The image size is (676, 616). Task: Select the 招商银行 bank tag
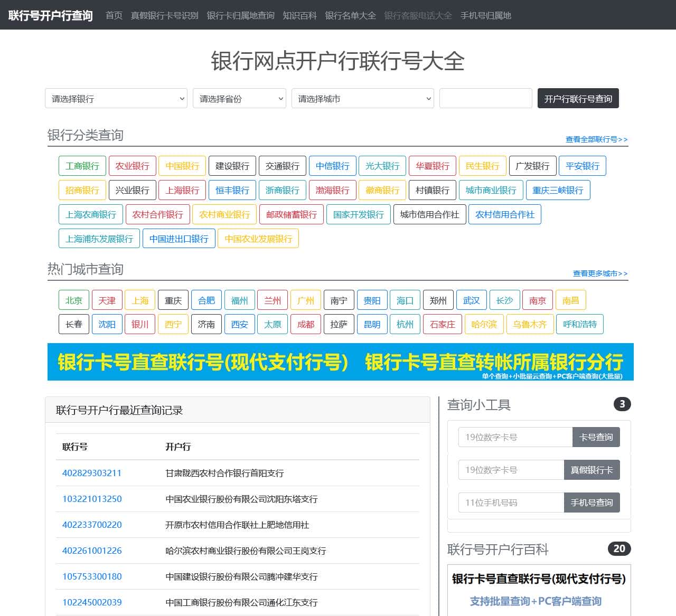pyautogui.click(x=82, y=190)
